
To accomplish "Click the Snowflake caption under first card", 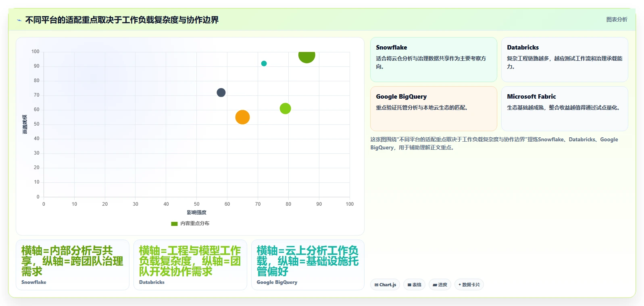I will (x=34, y=282).
